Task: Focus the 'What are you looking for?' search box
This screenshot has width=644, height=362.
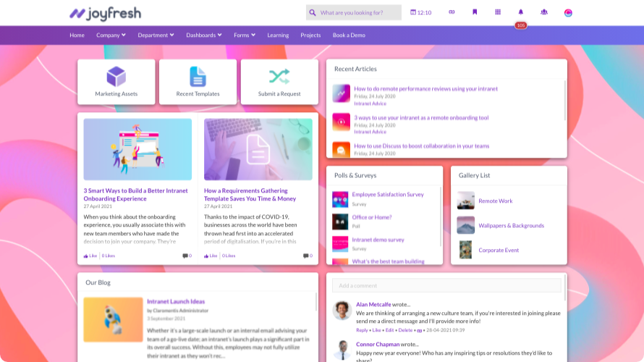Action: [x=354, y=13]
